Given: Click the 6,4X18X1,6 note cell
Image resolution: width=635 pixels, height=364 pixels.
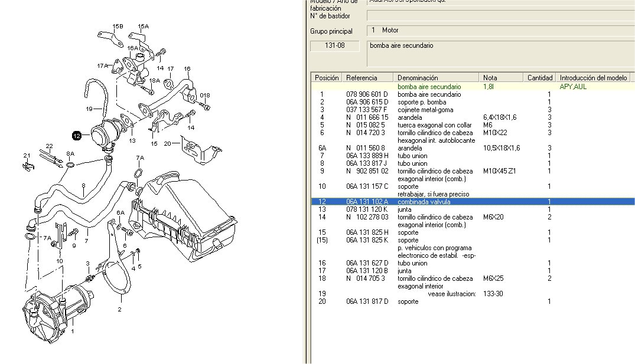Looking at the screenshot, I should (x=500, y=117).
